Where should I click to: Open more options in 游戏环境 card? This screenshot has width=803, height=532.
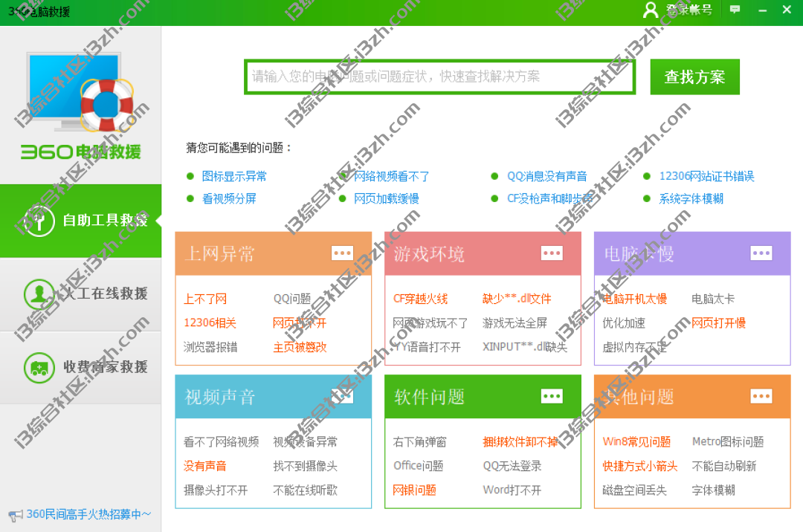(552, 253)
